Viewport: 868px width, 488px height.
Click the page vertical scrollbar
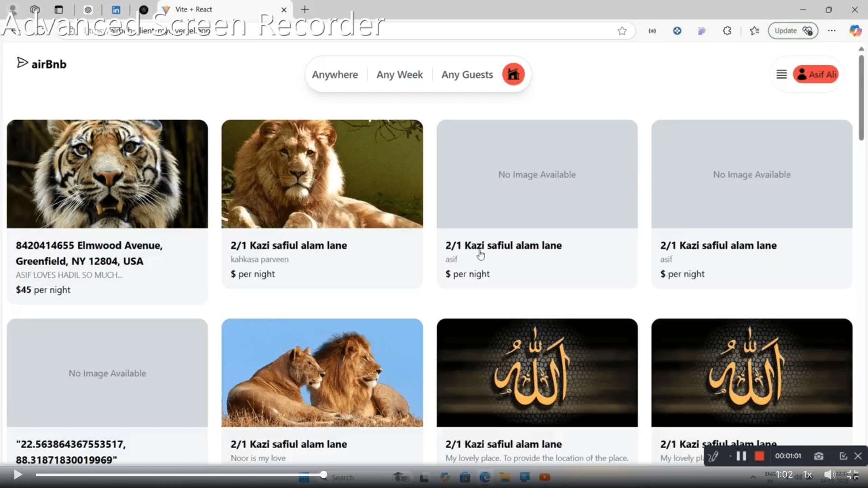click(861, 97)
